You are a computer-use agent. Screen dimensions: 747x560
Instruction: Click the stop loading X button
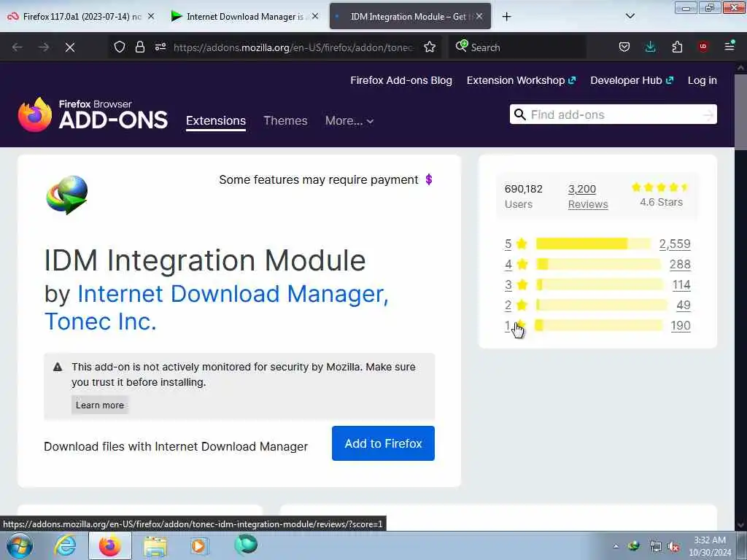click(70, 47)
